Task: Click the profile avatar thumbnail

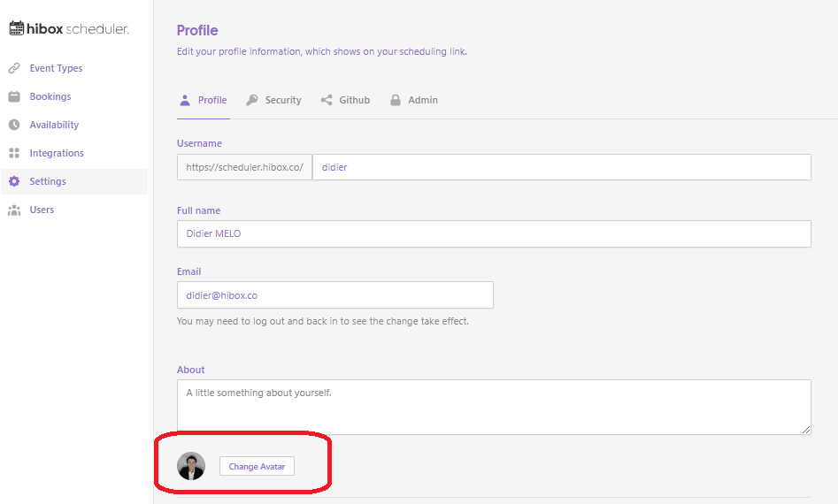Action: [191, 466]
